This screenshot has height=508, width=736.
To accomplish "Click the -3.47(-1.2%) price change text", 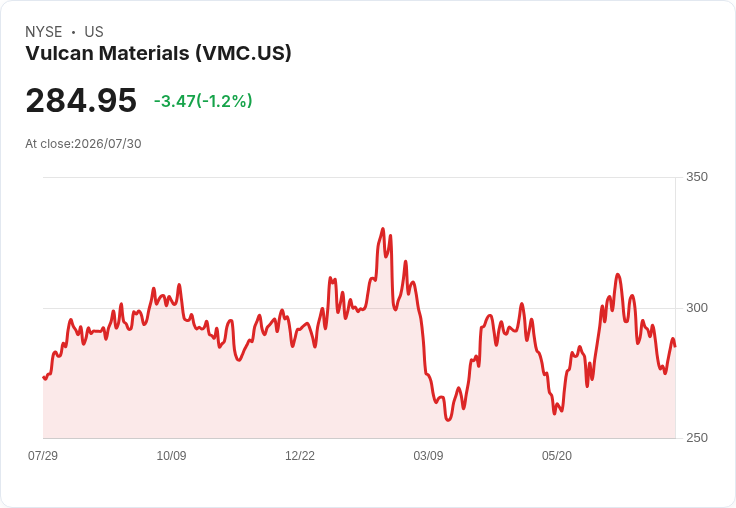I will click(x=203, y=101).
